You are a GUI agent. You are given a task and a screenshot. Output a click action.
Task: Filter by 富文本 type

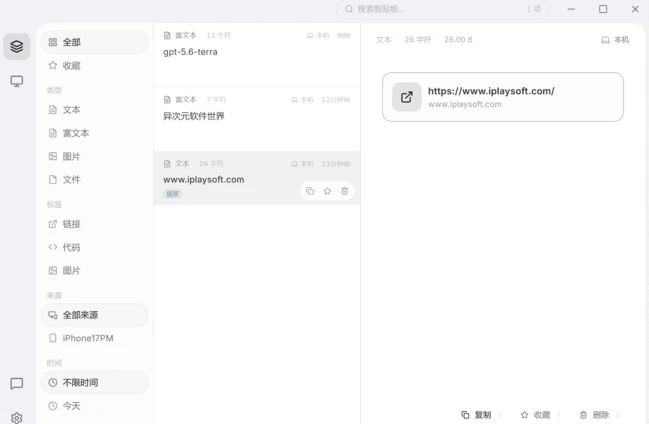pyautogui.click(x=94, y=133)
